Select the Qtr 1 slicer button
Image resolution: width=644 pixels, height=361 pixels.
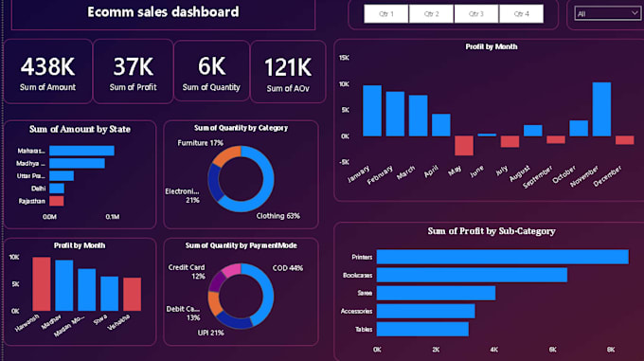pos(386,13)
